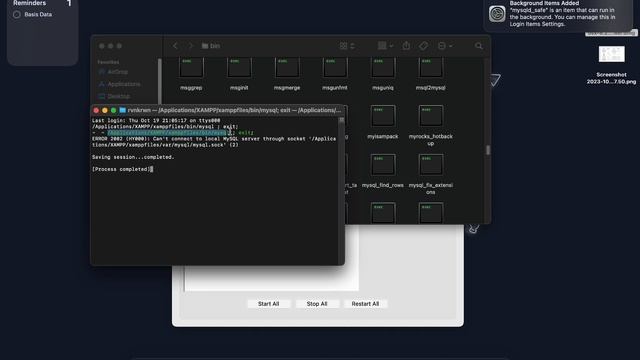Click the bin folder title in Finder
The height and width of the screenshot is (360, 640).
click(211, 46)
